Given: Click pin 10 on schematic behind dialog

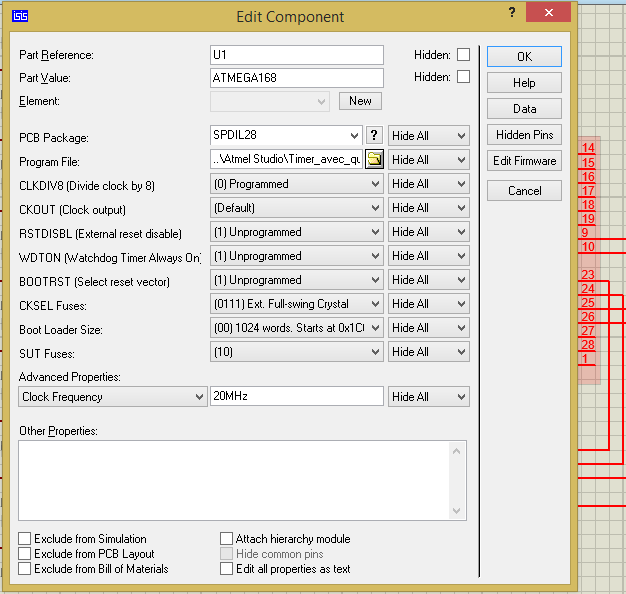Looking at the screenshot, I should click(588, 247).
